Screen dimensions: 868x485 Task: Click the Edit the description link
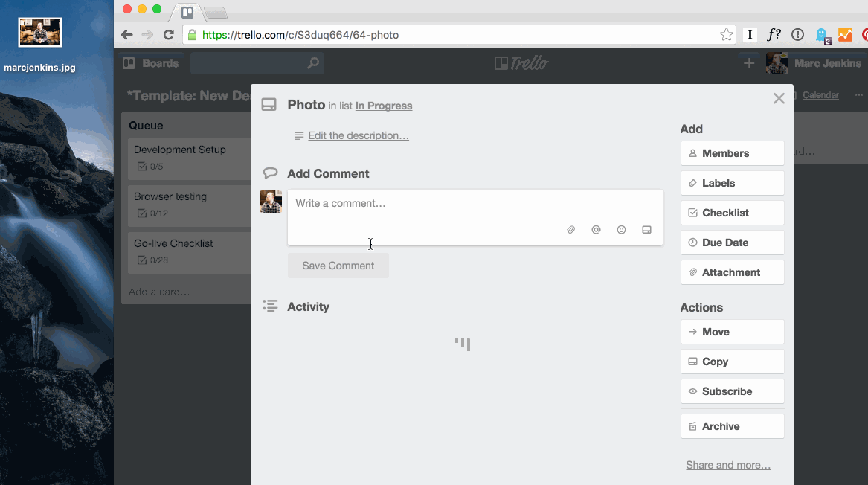coord(359,135)
